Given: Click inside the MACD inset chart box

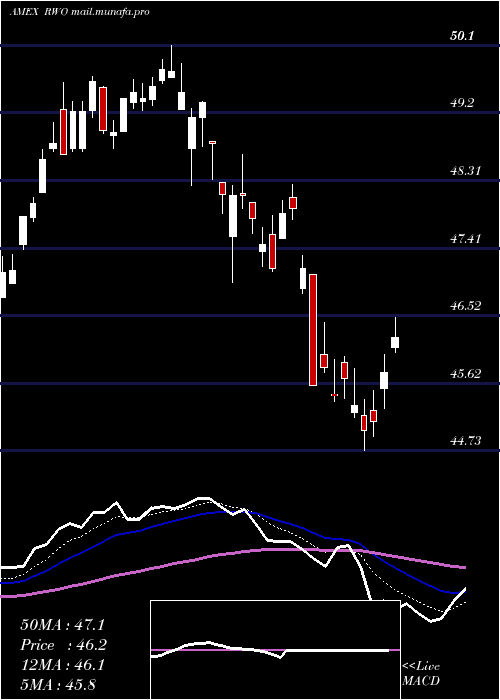Looking at the screenshot, I should coord(275,650).
